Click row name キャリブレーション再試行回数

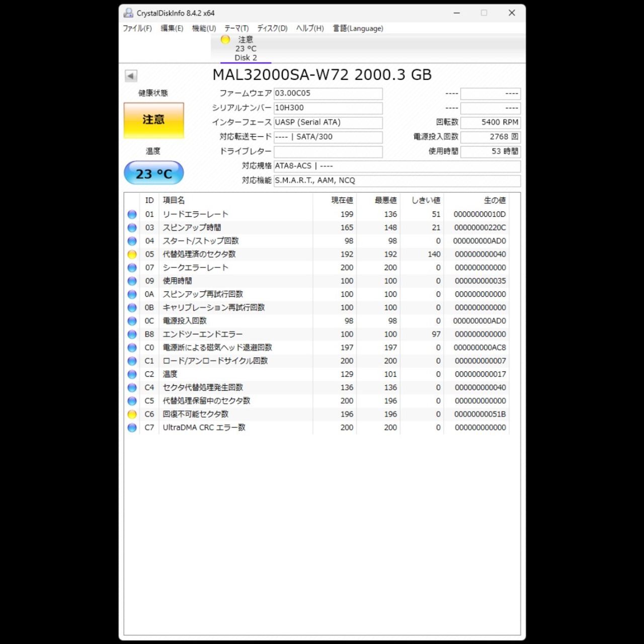coord(213,307)
